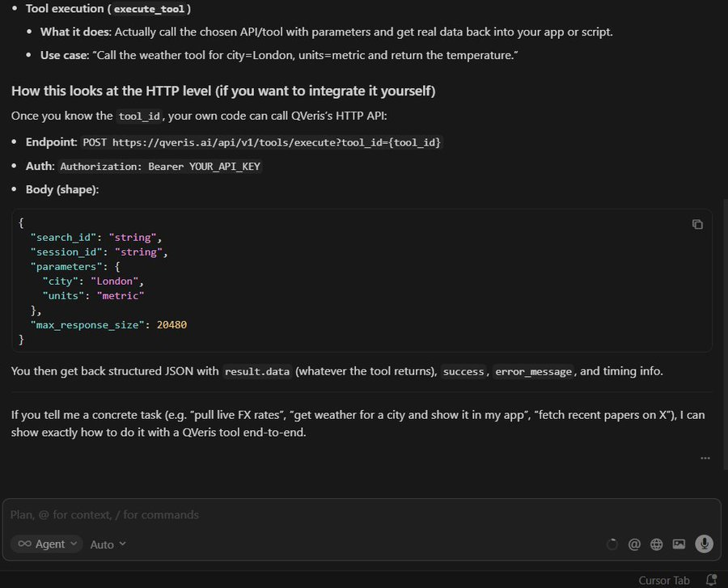Image resolution: width=728 pixels, height=588 pixels.
Task: Click the "London" value in code
Action: [114, 281]
